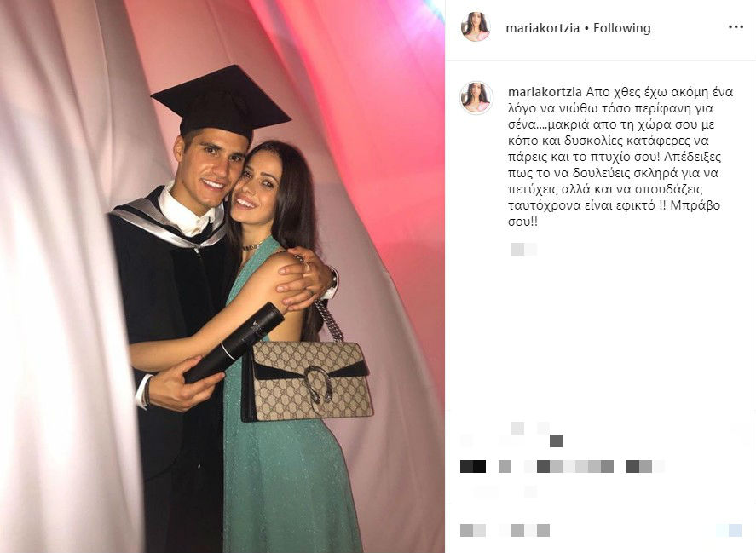This screenshot has height=553, width=756.
Task: Click the blurred emoji below the caption
Action: tap(523, 250)
